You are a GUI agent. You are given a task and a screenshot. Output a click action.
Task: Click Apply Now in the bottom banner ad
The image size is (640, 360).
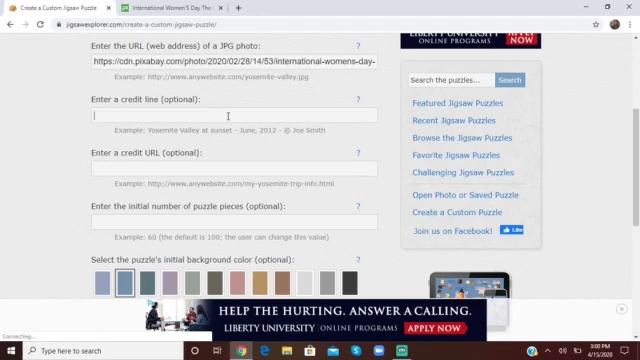click(x=434, y=328)
